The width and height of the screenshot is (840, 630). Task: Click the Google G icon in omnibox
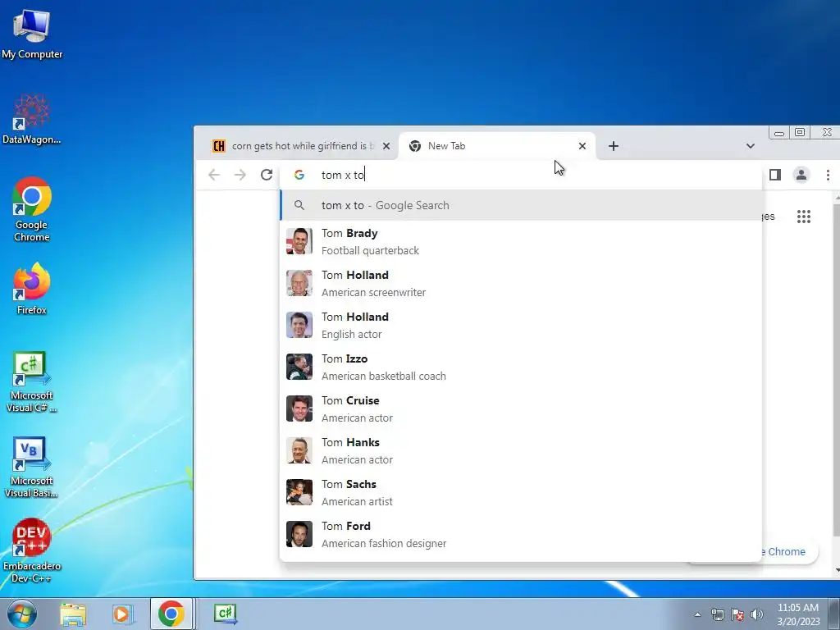point(299,175)
